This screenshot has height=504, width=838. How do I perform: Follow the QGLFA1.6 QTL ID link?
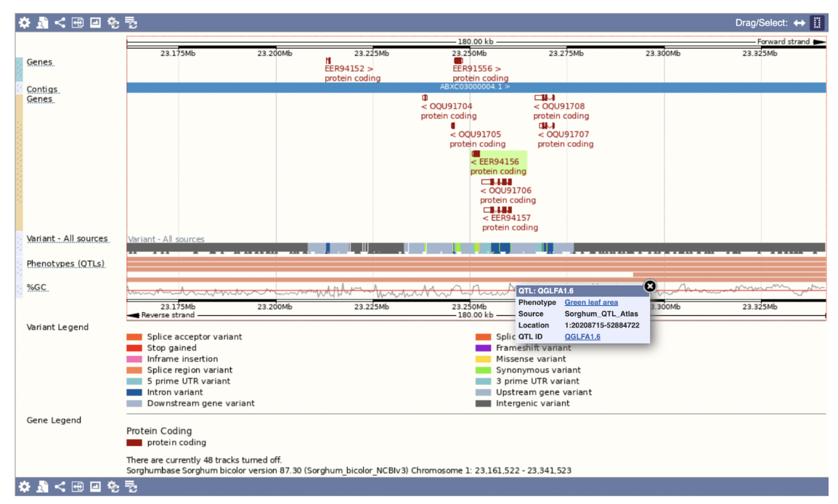point(583,336)
